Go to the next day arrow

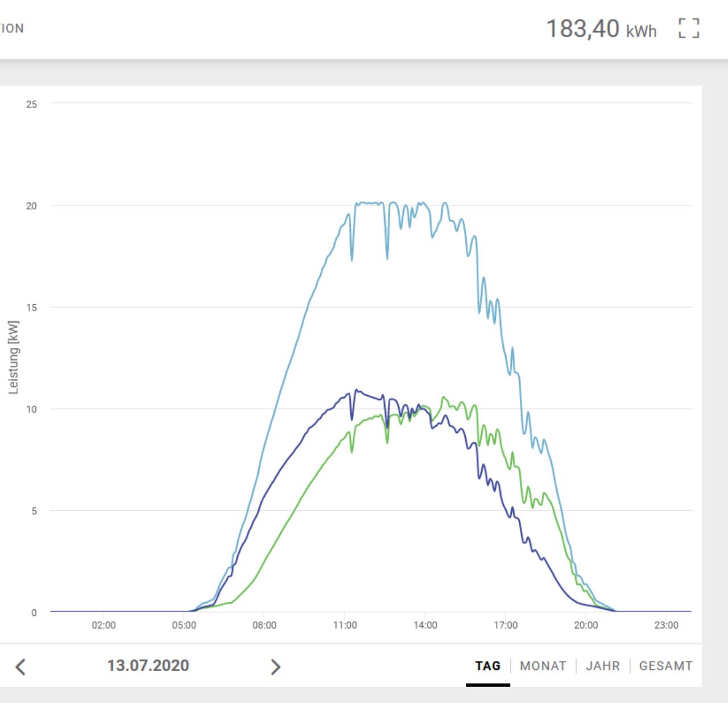click(x=275, y=666)
